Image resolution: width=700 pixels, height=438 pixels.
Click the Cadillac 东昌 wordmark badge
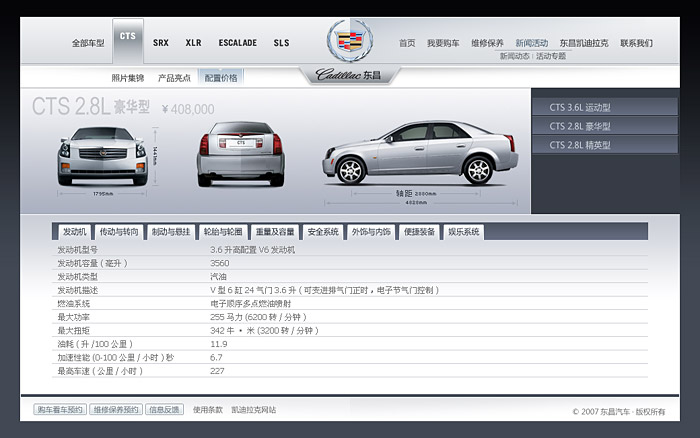pyautogui.click(x=348, y=75)
